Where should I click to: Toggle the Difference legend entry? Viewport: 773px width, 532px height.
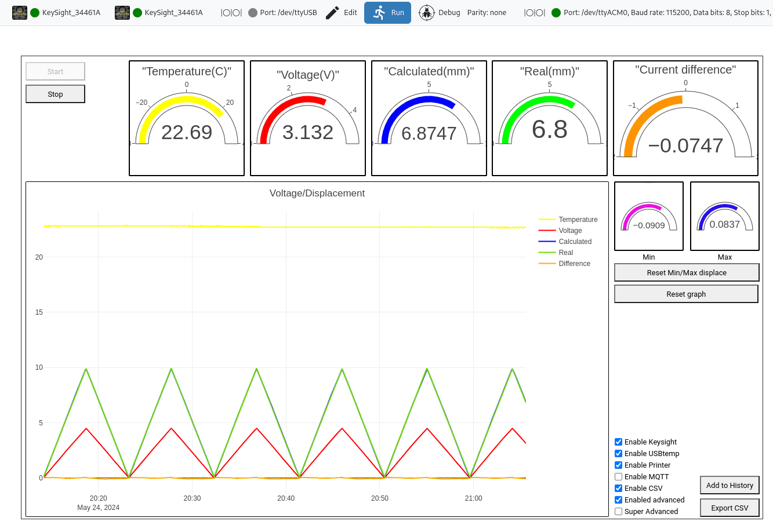[x=565, y=264]
